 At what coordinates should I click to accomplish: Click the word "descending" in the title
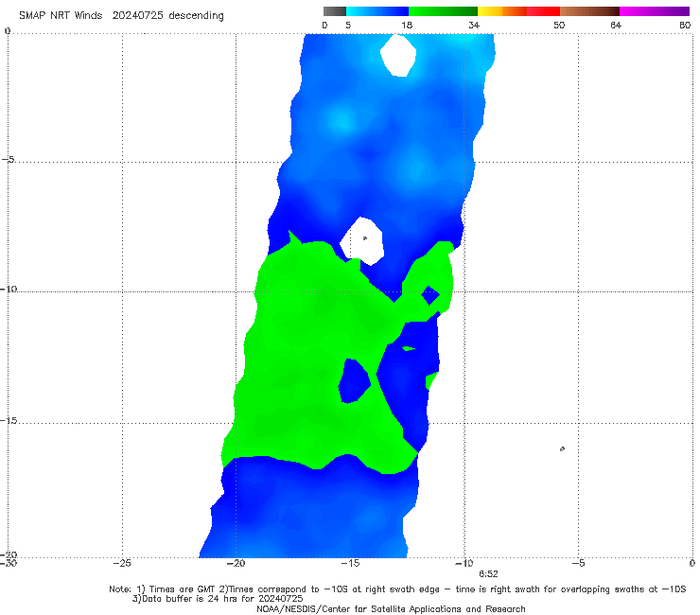click(x=197, y=16)
